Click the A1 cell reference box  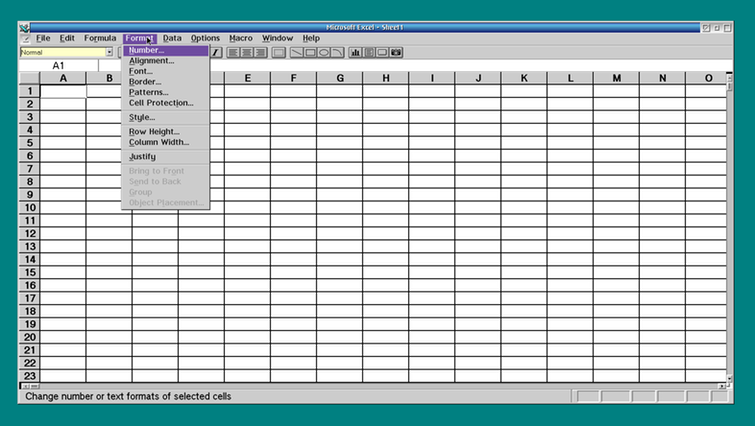[58, 65]
